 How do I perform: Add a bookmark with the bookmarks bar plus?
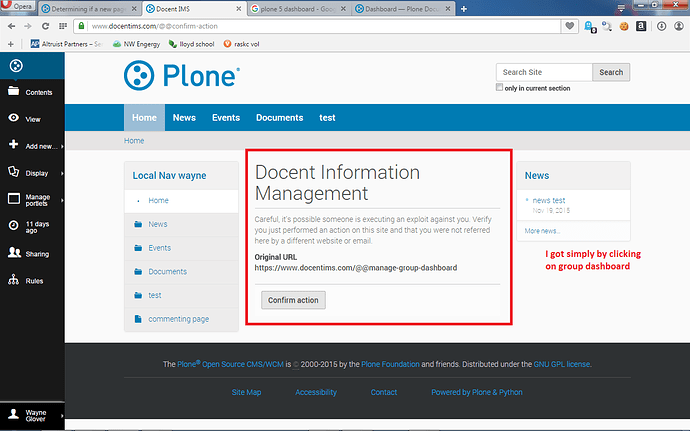pyautogui.click(x=11, y=44)
